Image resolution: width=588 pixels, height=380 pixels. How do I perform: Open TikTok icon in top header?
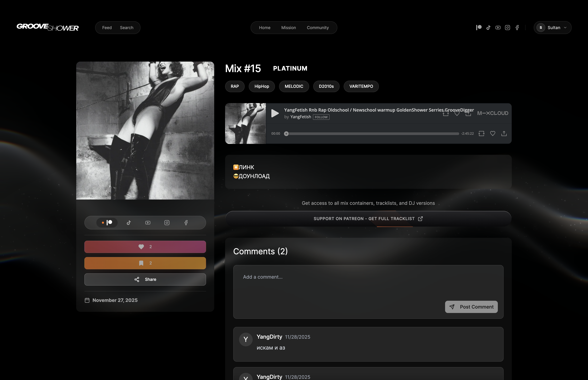[x=488, y=27]
